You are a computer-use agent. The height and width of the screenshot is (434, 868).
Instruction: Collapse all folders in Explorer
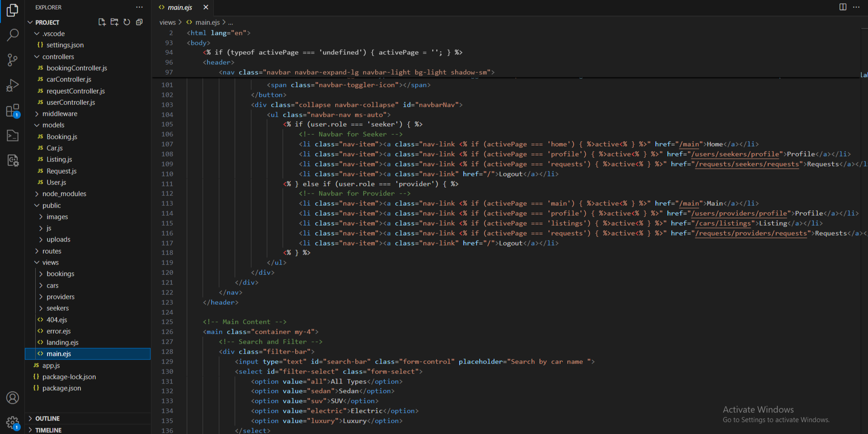tap(139, 22)
